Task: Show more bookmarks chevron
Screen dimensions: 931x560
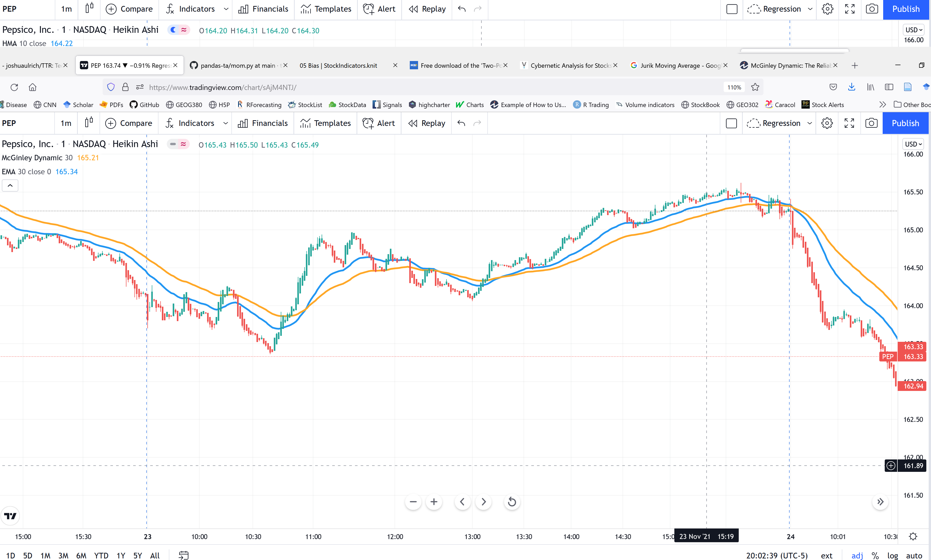Action: coord(882,104)
